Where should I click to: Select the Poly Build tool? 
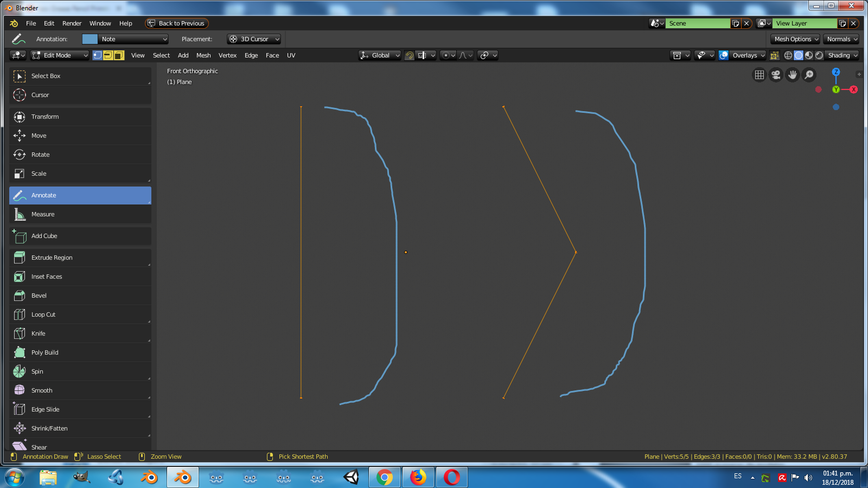coord(80,352)
